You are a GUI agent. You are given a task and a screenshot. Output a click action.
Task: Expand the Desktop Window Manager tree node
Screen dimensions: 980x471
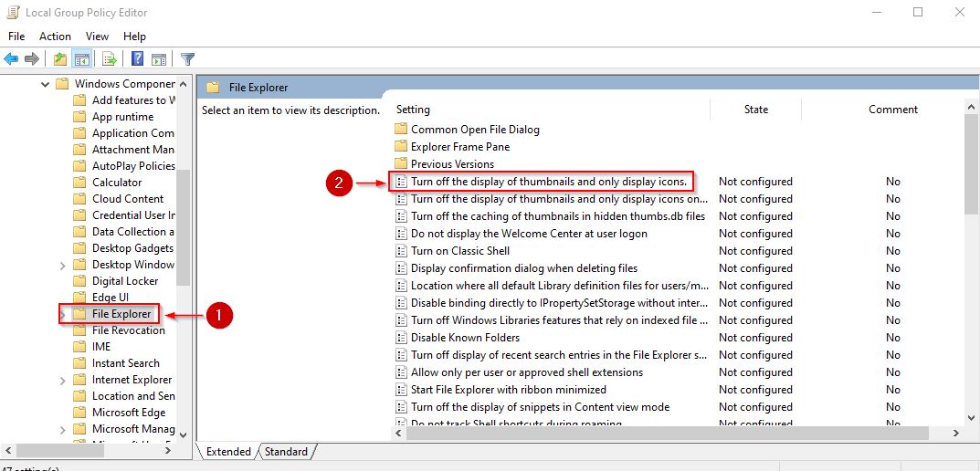pyautogui.click(x=62, y=266)
